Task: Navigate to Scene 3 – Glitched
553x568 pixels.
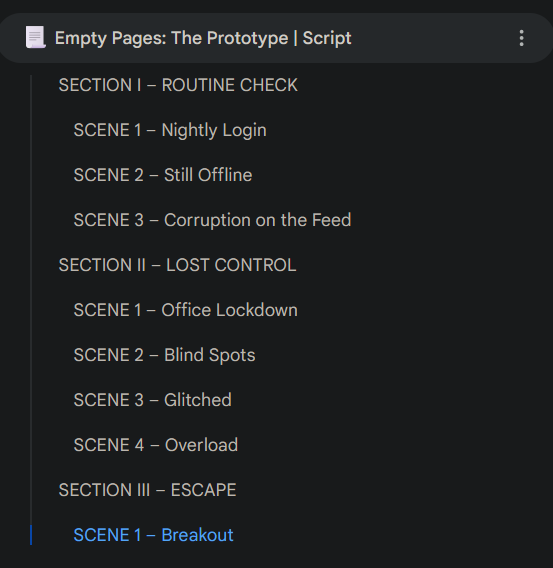Action: pyautogui.click(x=152, y=400)
